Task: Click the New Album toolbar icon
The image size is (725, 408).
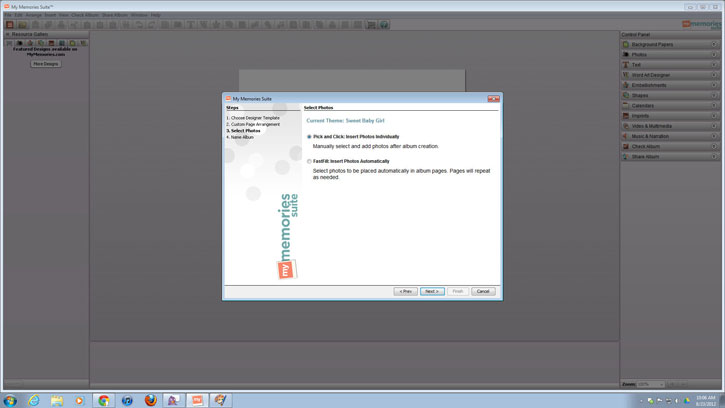Action: [9, 25]
